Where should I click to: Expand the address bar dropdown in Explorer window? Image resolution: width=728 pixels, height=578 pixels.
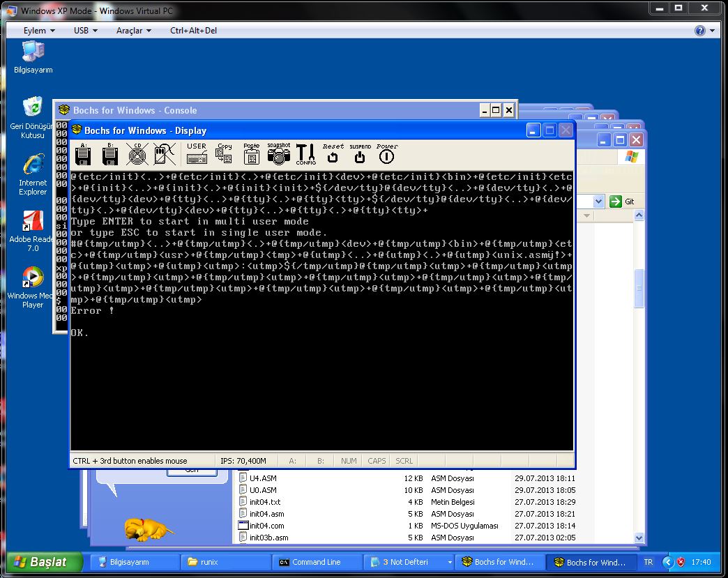(x=598, y=201)
